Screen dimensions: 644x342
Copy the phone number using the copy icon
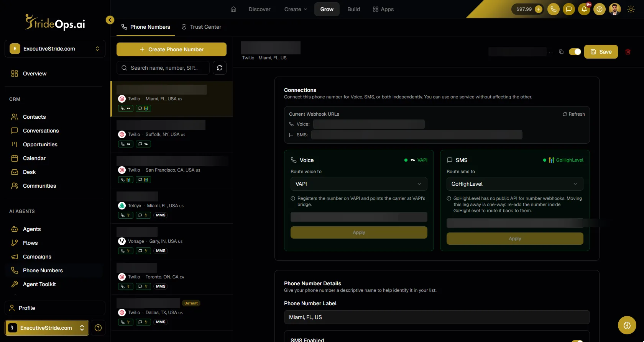pos(561,52)
